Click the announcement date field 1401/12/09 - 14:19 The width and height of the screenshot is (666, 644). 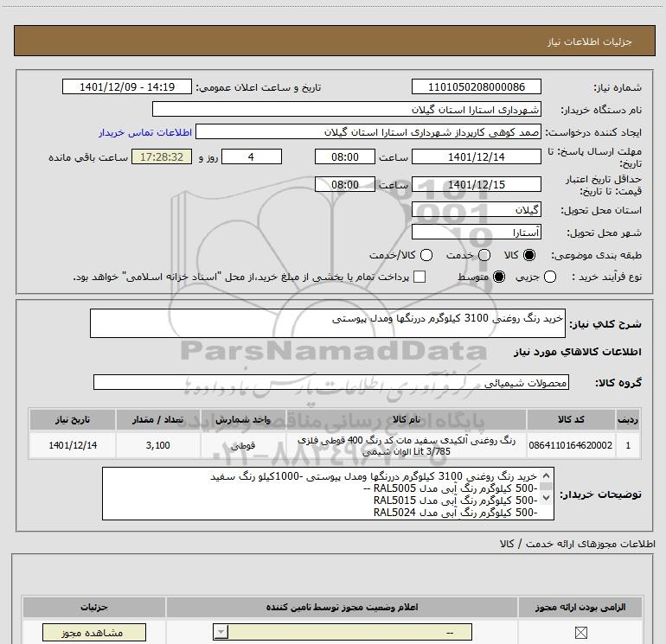point(127,87)
